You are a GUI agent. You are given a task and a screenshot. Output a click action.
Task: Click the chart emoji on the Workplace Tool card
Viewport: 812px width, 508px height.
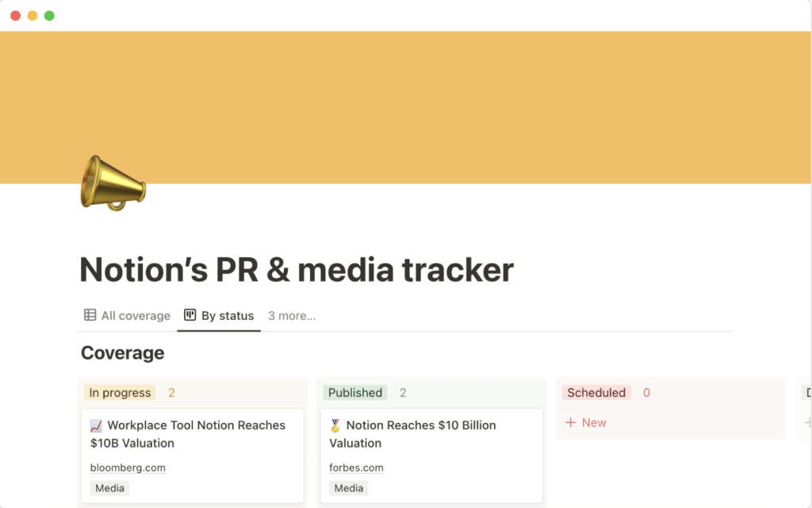(x=96, y=425)
